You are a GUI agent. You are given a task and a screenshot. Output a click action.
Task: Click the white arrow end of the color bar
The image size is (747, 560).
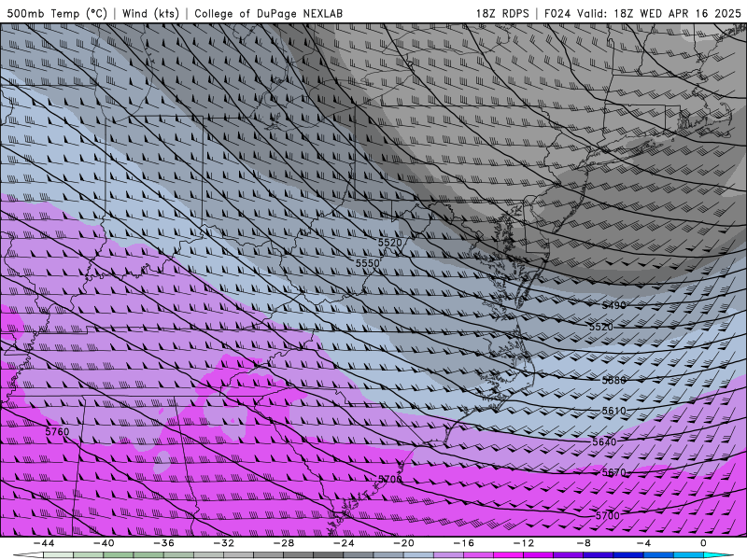28,555
